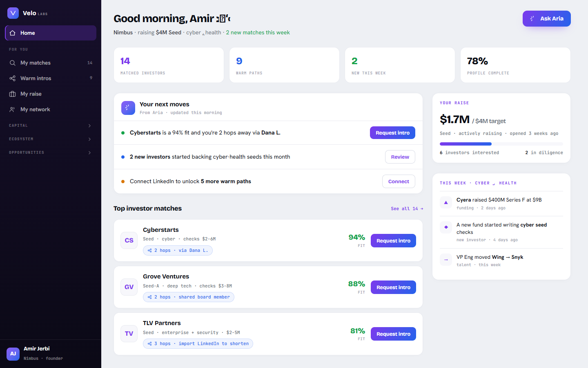Go to Home in the sidebar
Screen dimensions: 588x368
pos(51,33)
